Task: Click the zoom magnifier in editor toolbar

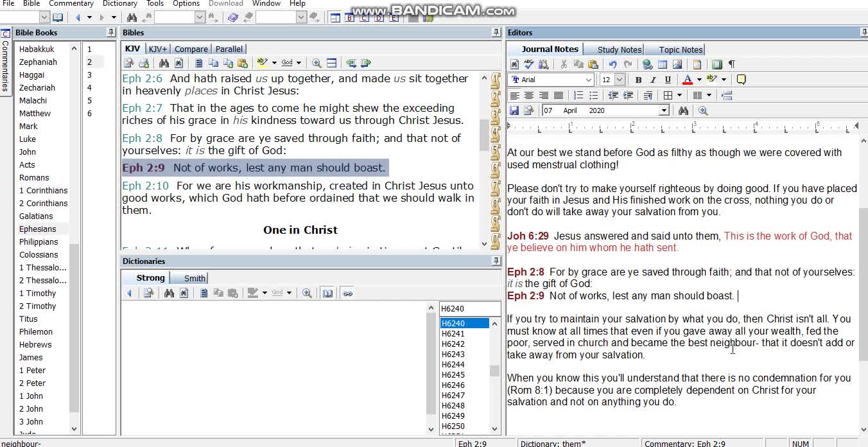Action: 703,110
